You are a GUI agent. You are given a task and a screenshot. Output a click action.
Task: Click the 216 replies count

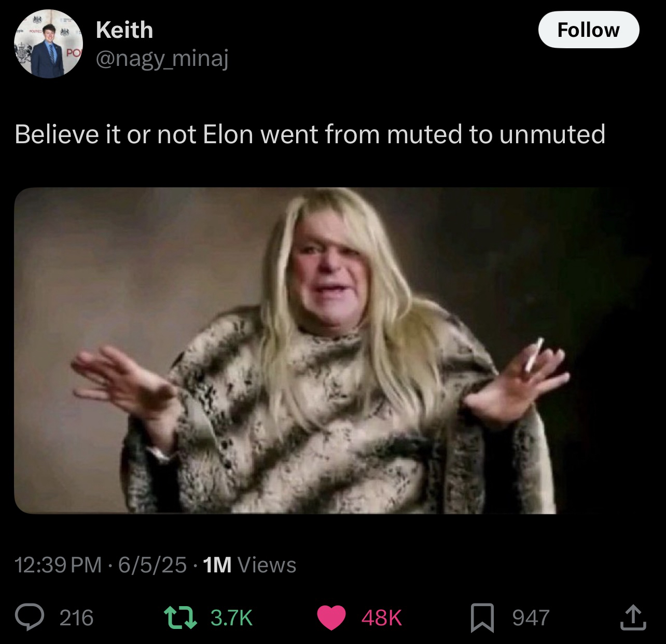click(x=77, y=618)
